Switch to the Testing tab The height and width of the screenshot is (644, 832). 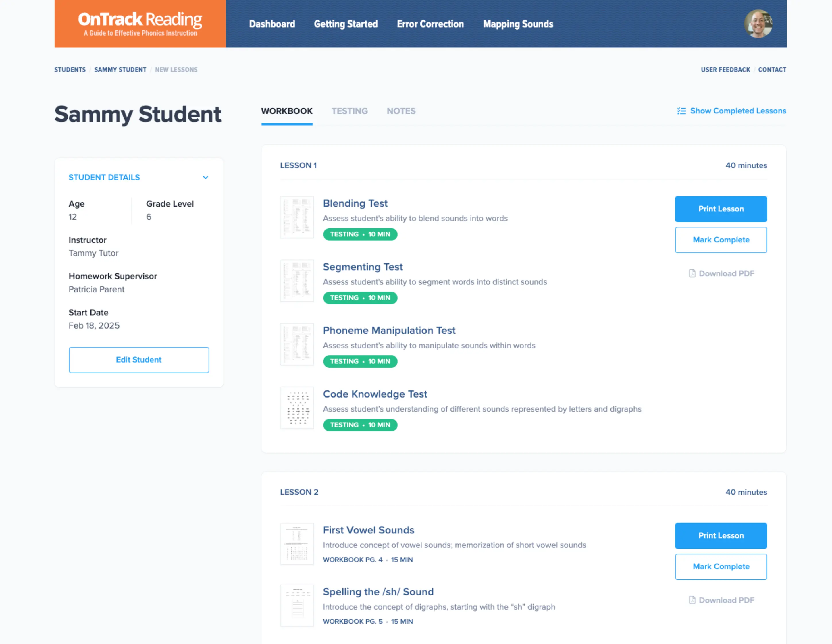349,111
